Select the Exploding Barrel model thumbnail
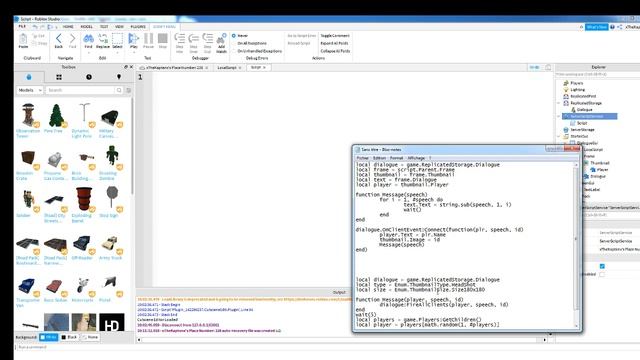 [x=84, y=199]
